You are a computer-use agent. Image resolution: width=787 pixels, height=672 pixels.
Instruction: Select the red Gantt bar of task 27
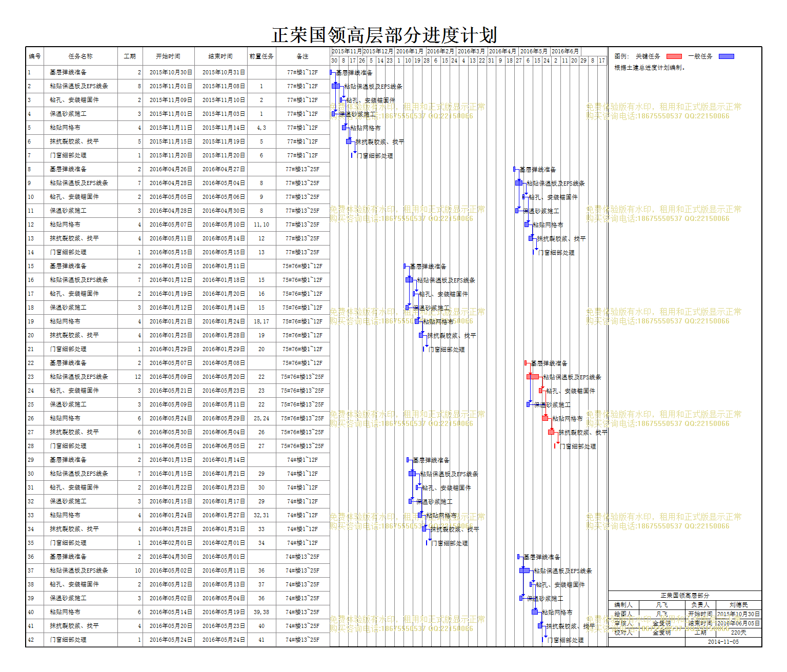tap(551, 432)
